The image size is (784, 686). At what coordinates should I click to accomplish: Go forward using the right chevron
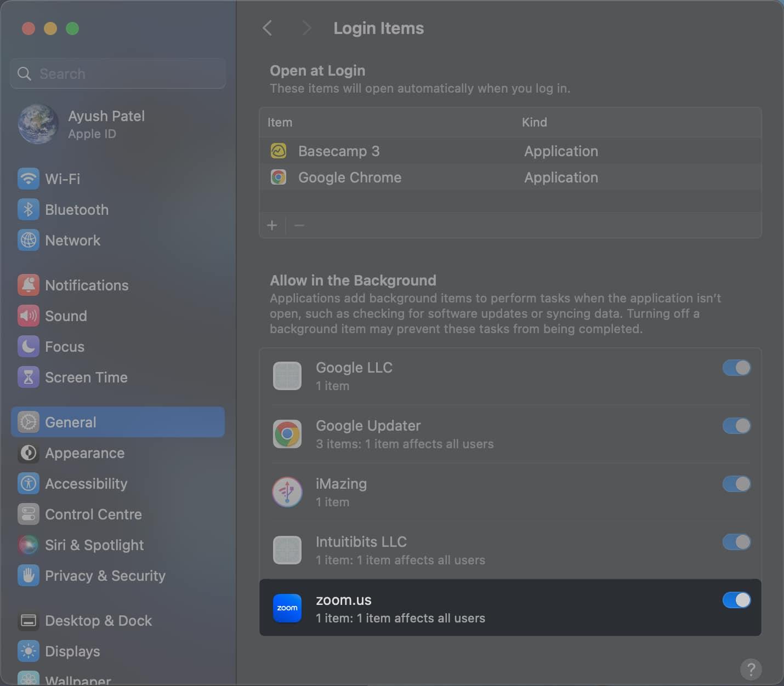coord(306,28)
